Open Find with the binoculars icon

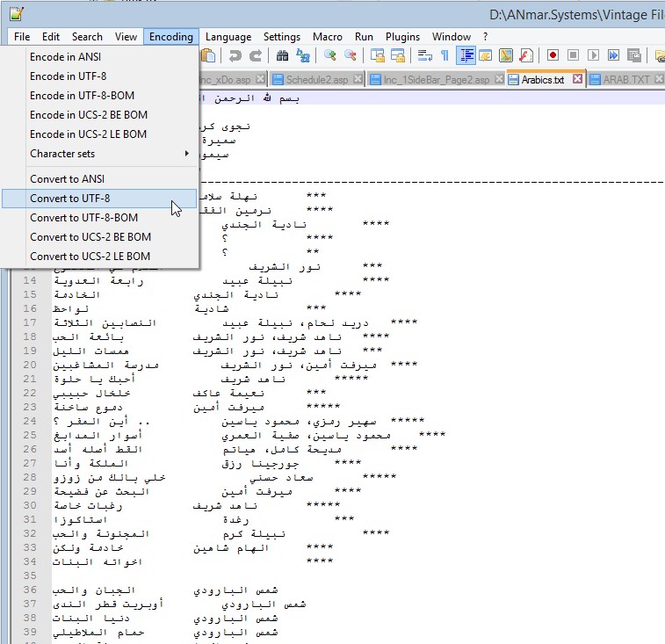283,55
